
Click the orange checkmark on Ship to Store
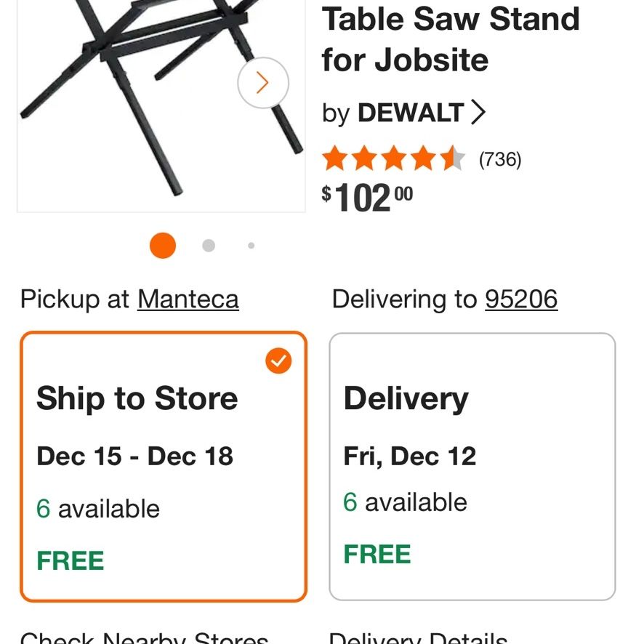pos(278,361)
